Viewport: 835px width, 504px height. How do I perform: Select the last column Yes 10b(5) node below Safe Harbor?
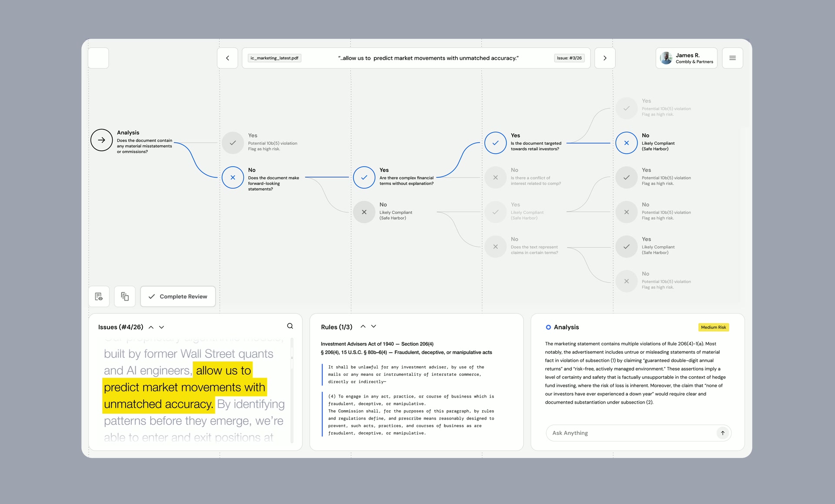(626, 177)
